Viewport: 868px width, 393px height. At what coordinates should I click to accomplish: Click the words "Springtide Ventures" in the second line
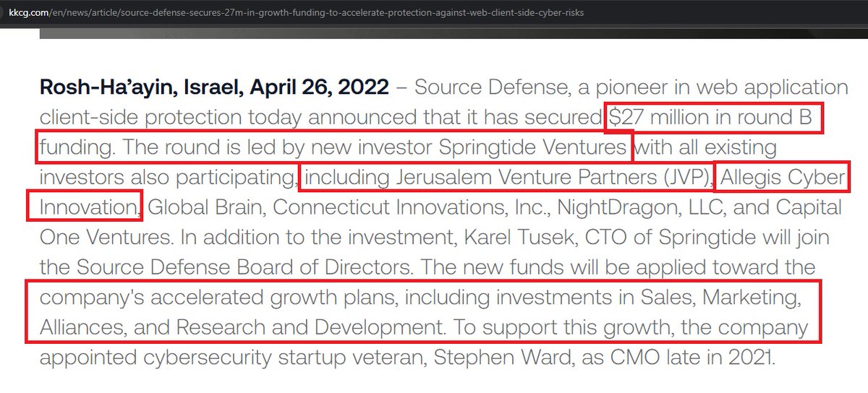point(532,149)
